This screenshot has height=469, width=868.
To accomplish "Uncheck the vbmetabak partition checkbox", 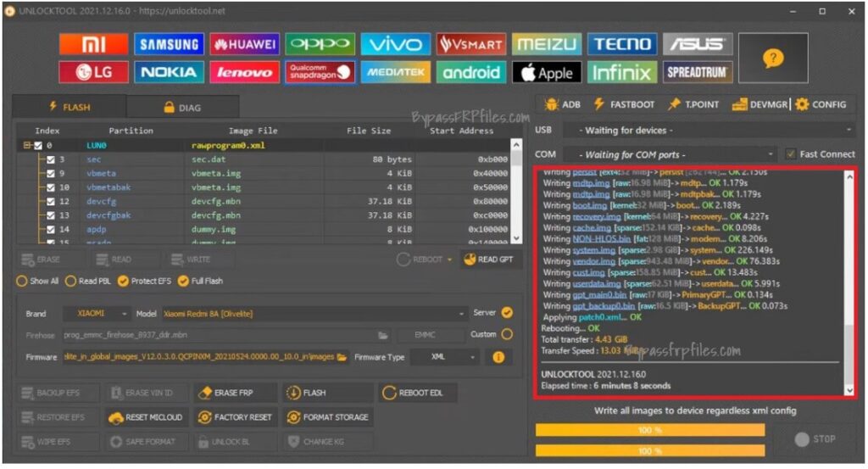I will (x=51, y=187).
